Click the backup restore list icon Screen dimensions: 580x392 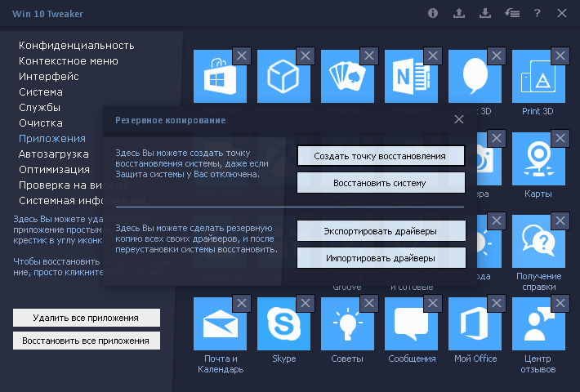512,13
